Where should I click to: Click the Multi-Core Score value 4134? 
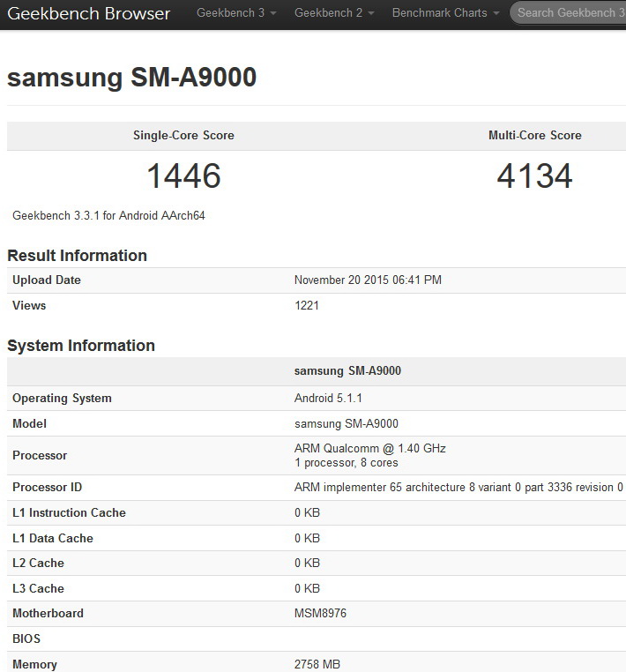(x=534, y=175)
